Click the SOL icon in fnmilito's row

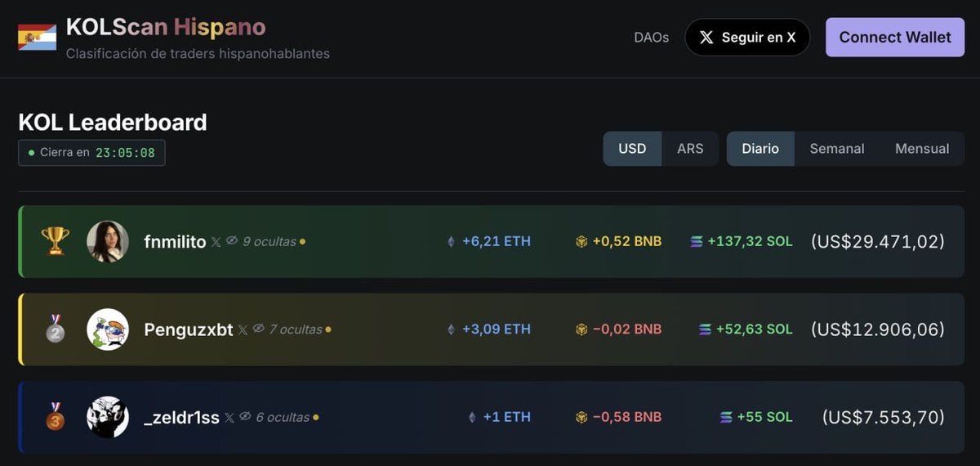click(697, 242)
